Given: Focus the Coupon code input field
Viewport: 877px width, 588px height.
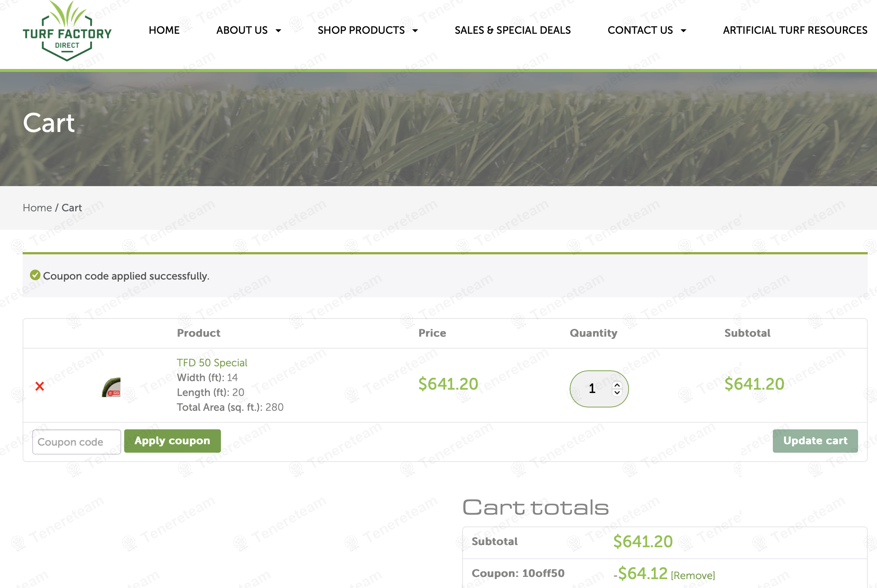Looking at the screenshot, I should pyautogui.click(x=76, y=442).
